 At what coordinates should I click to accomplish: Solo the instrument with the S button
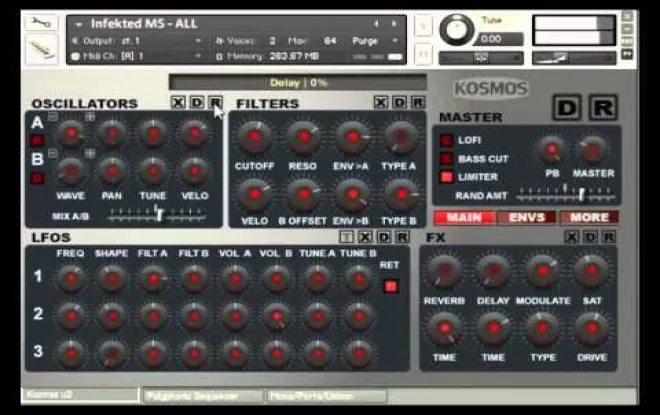coord(423,26)
